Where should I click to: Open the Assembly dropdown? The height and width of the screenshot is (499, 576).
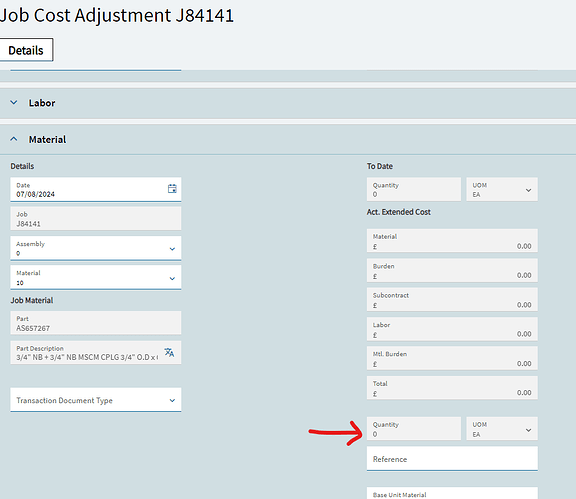(x=172, y=249)
